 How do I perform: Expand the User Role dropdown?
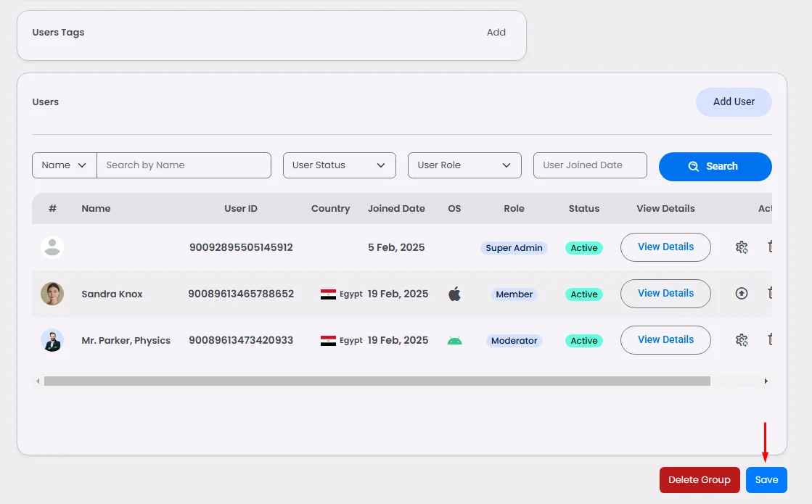[x=464, y=165]
